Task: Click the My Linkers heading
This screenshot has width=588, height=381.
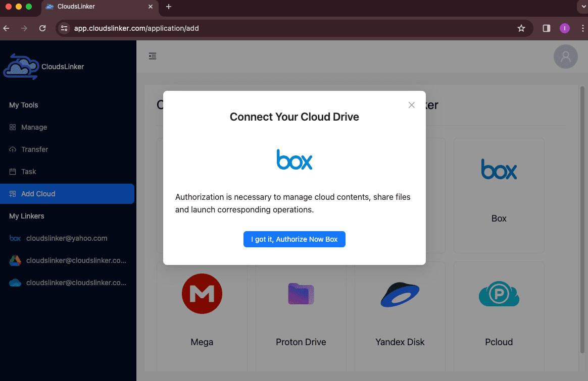Action: (27, 216)
